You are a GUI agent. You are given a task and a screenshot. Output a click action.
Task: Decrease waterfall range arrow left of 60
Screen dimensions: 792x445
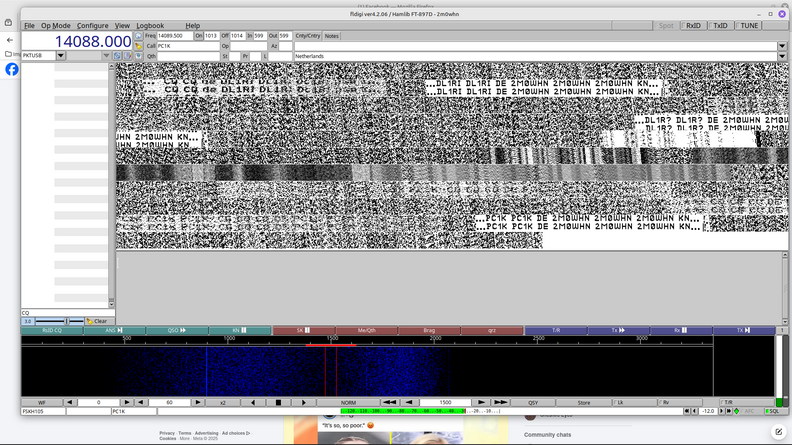pyautogui.click(x=141, y=403)
